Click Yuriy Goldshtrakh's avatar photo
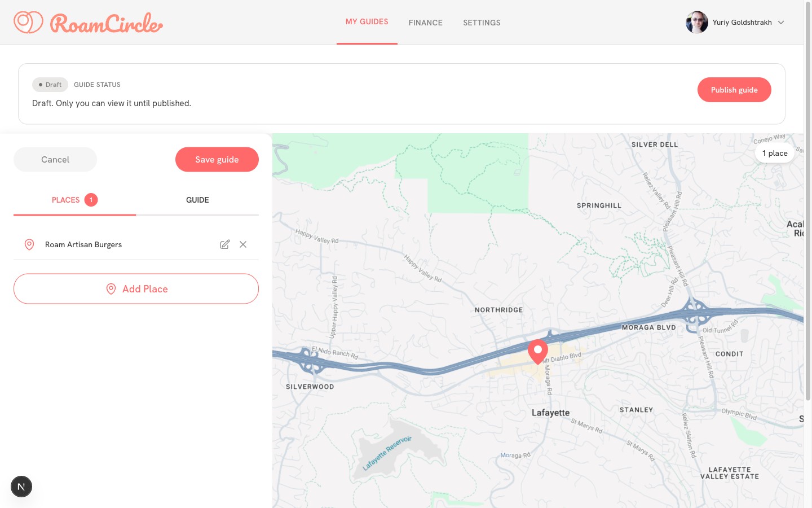Image resolution: width=812 pixels, height=508 pixels. point(697,23)
